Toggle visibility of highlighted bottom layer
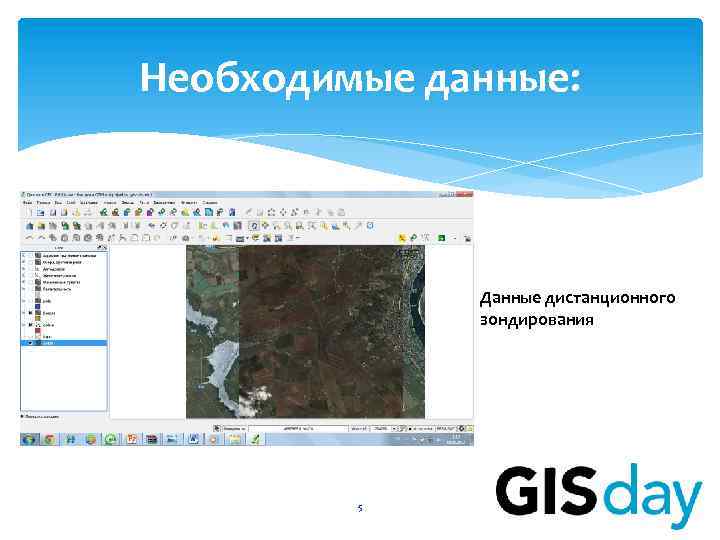720x540 pixels. coord(31,343)
